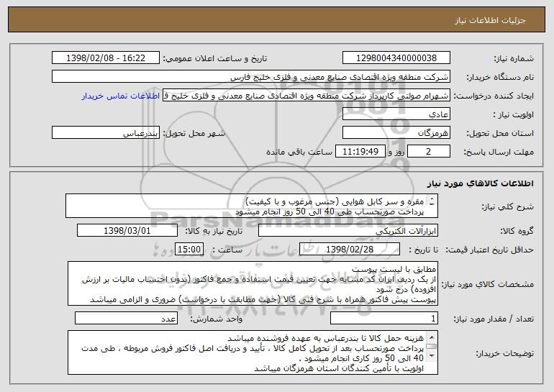This screenshot has width=554, height=392.
Task: Click the اطلاعات کالاهای مورد نیاز section heading
Action: [480, 183]
